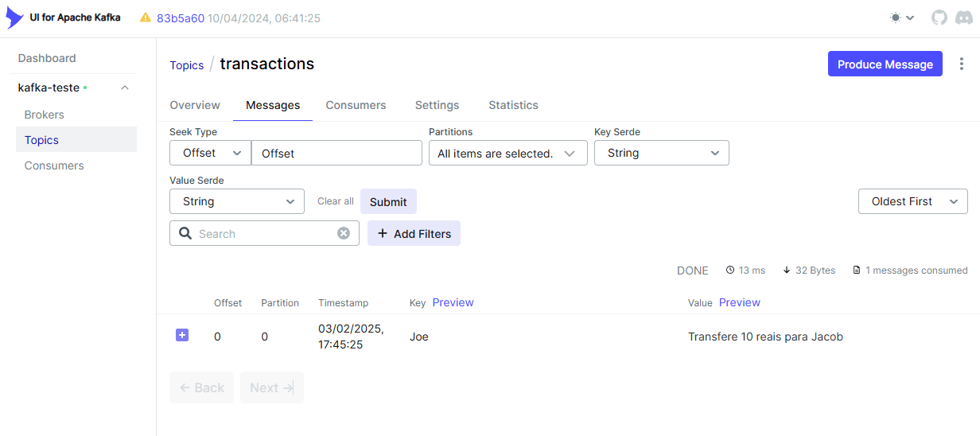
Task: Open the Seek Type Offset dropdown
Action: click(x=210, y=153)
